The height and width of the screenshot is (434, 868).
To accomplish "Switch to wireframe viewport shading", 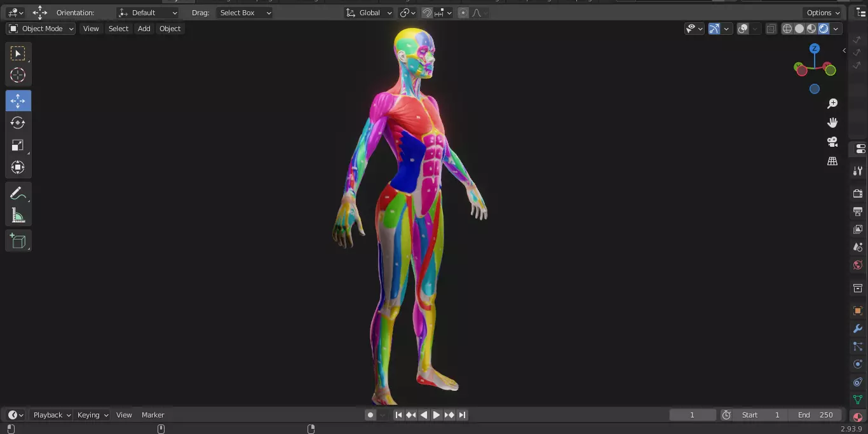I will tap(787, 29).
